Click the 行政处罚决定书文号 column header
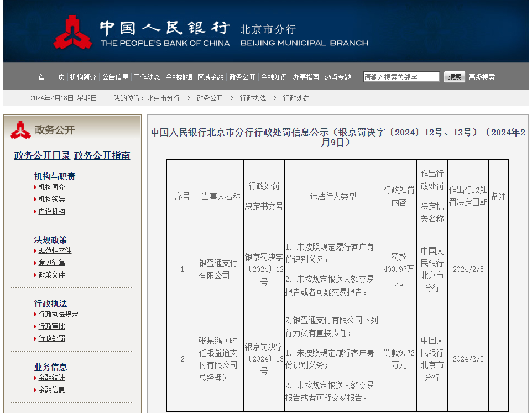Viewport: 532px width, 413px height. [264, 196]
